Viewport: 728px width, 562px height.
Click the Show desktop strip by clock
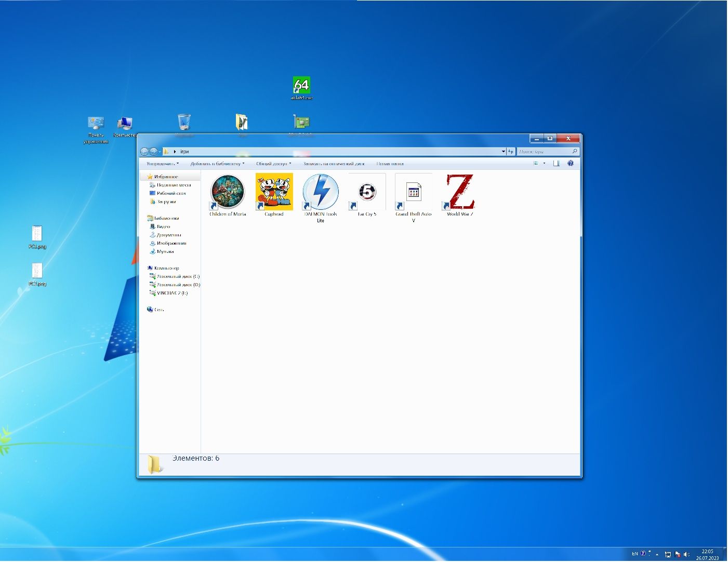pyautogui.click(x=724, y=554)
